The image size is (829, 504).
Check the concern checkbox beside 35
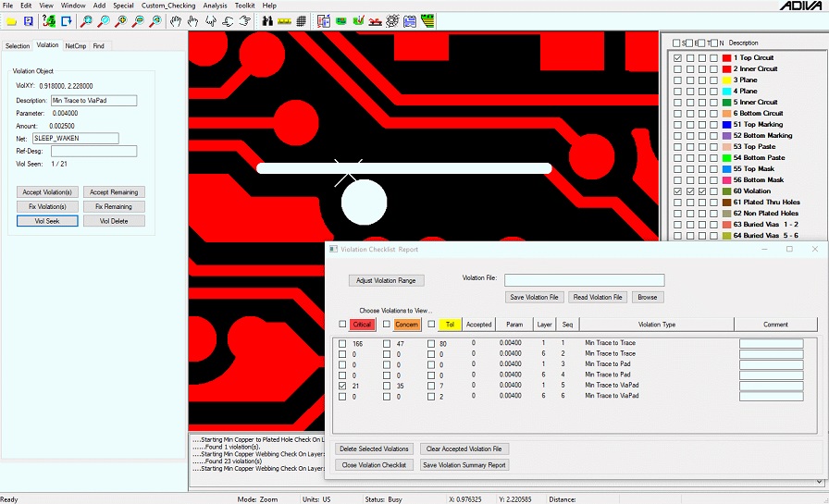coord(387,386)
